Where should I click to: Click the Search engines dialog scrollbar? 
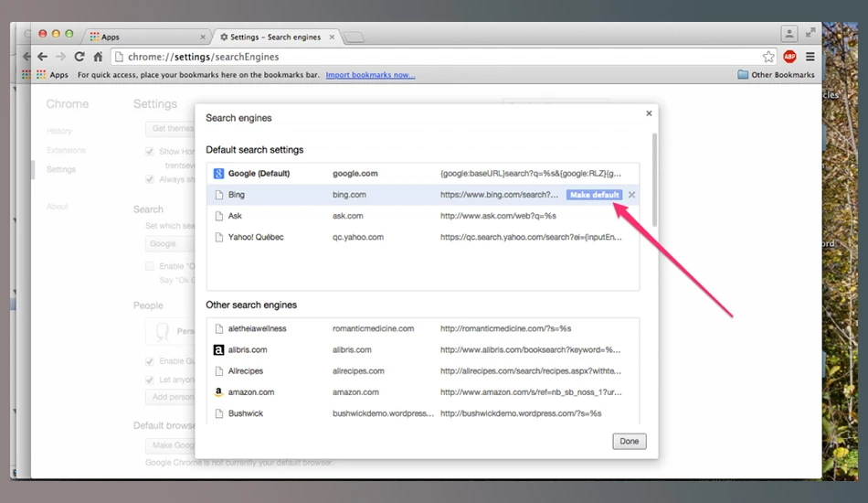click(x=654, y=180)
